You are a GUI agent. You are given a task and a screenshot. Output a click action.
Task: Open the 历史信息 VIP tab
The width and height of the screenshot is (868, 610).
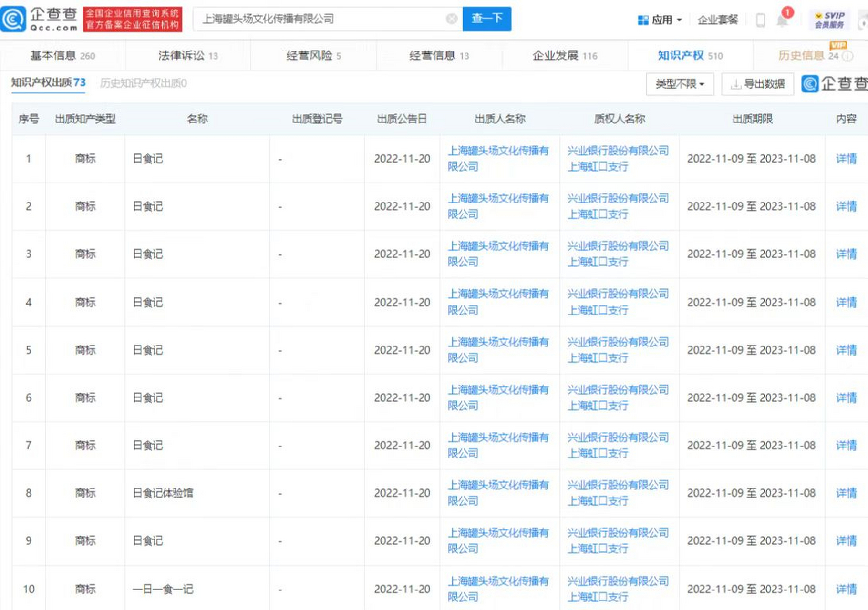[808, 56]
